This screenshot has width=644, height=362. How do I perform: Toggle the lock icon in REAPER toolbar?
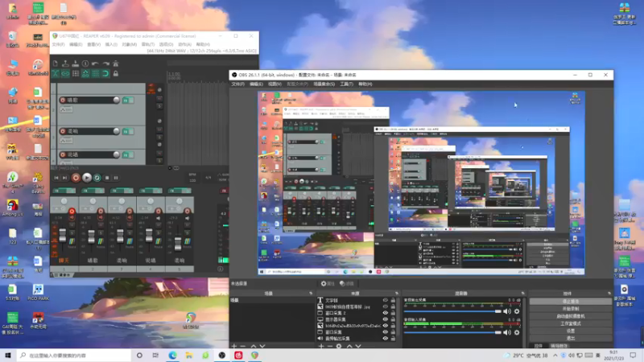(116, 73)
